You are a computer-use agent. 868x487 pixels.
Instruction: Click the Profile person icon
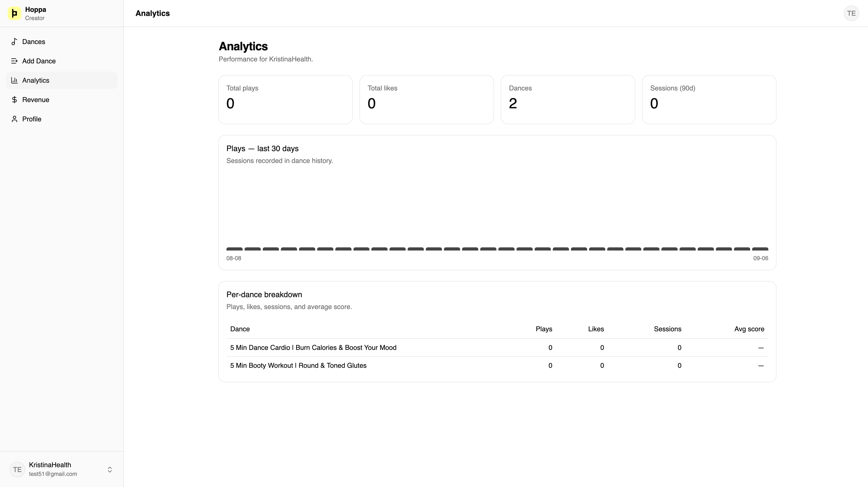click(14, 119)
